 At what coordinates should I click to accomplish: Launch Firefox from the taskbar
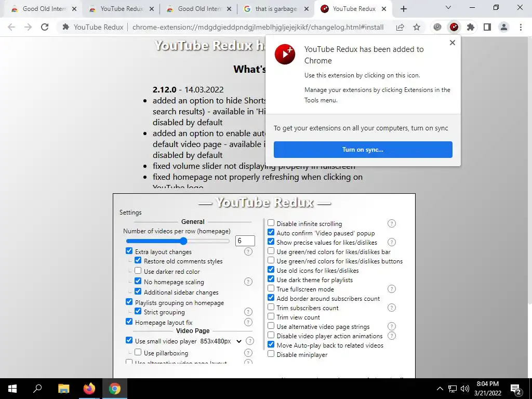pos(89,389)
